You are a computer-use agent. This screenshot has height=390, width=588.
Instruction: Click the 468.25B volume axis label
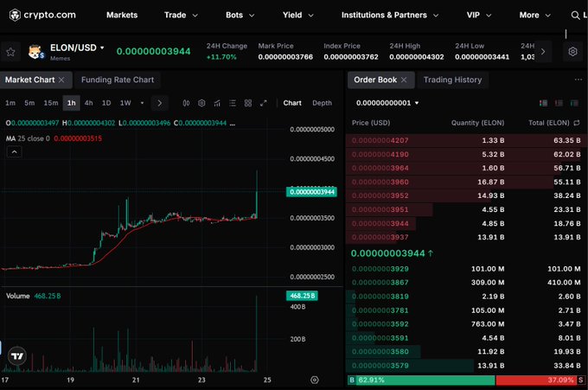pyautogui.click(x=303, y=296)
